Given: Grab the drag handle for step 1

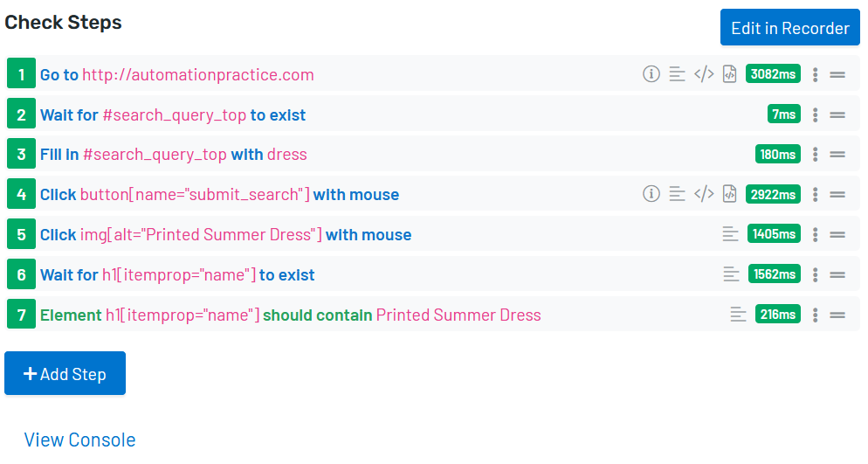Looking at the screenshot, I should tap(837, 74).
